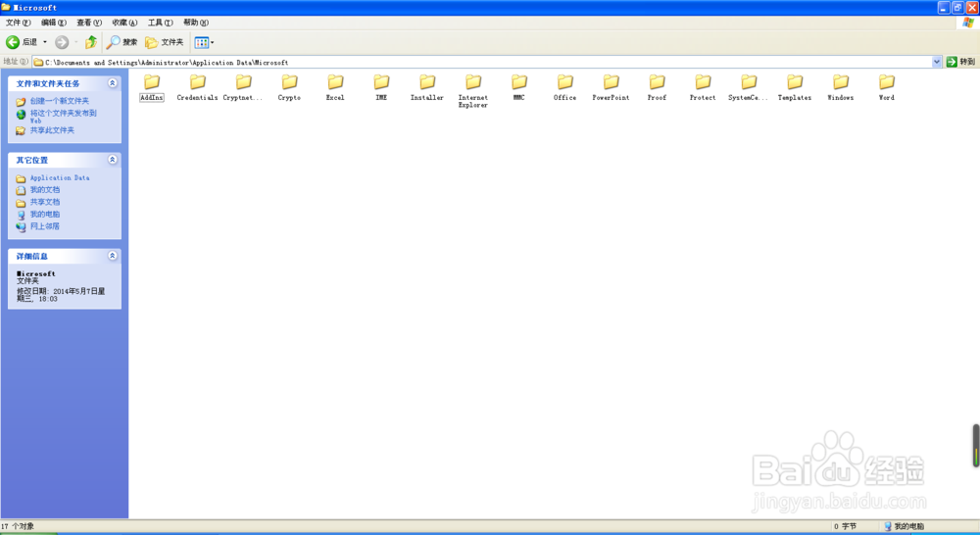Click Publish this folder to Web
Screen dimensions: 980x535
[x=63, y=117]
